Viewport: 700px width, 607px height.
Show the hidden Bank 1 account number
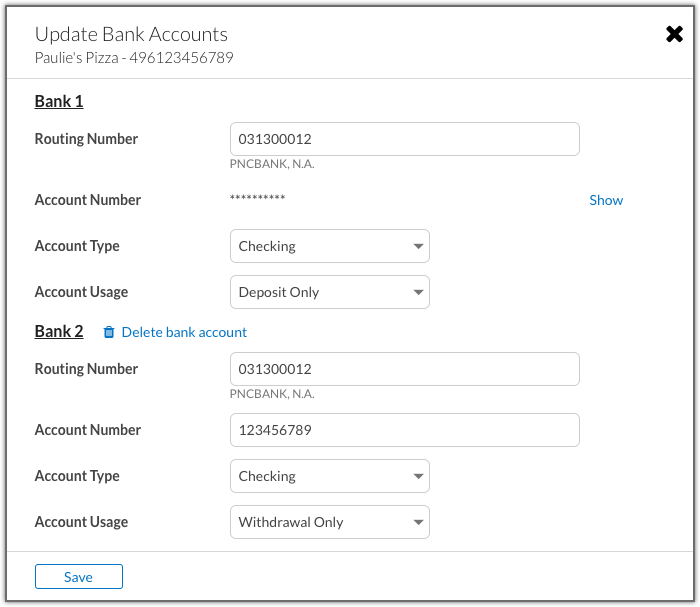[606, 200]
